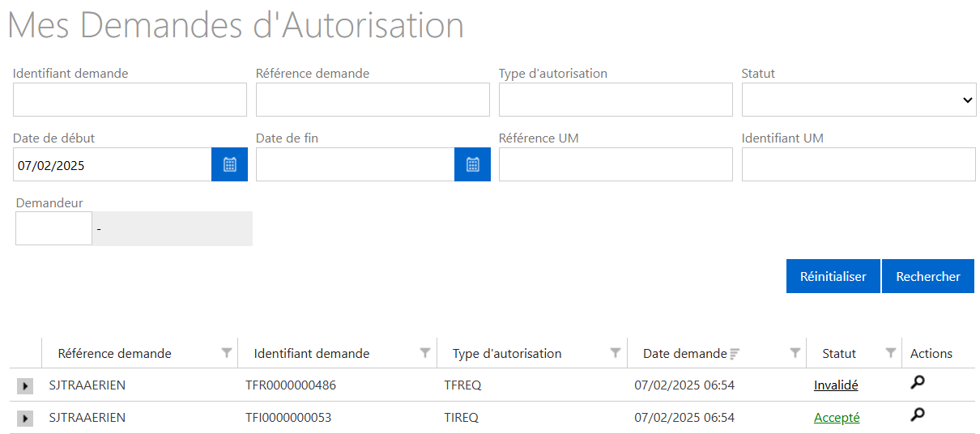Open the Accepté status link

click(837, 418)
